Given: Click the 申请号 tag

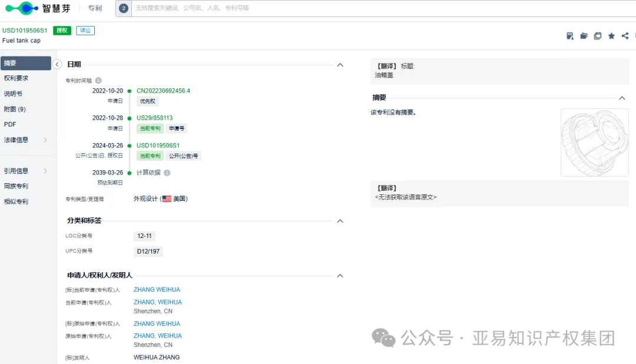Looking at the screenshot, I should click(177, 128).
